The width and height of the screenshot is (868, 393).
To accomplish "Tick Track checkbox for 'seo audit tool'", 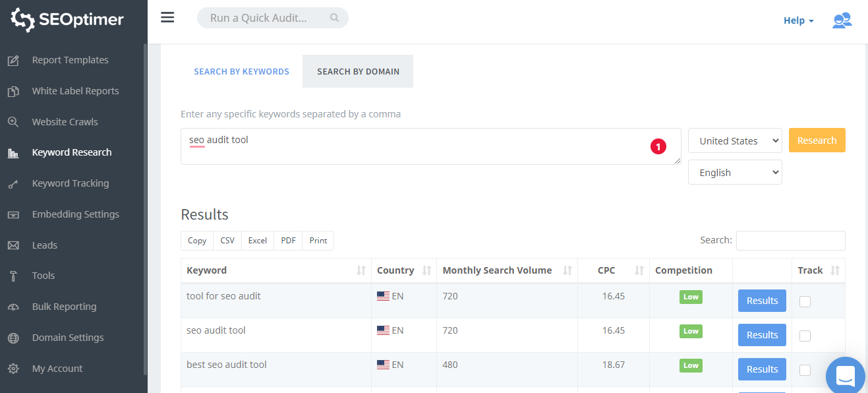I will pos(805,336).
